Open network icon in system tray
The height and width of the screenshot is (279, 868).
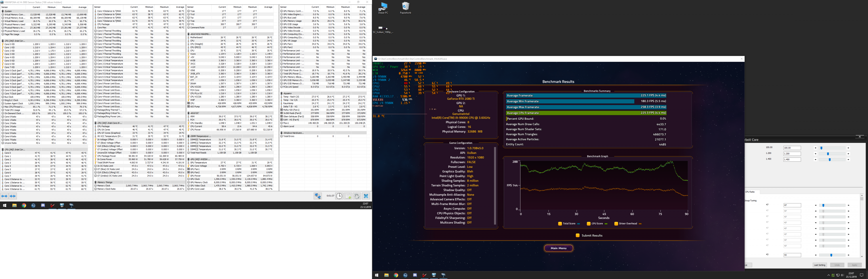tap(838, 275)
